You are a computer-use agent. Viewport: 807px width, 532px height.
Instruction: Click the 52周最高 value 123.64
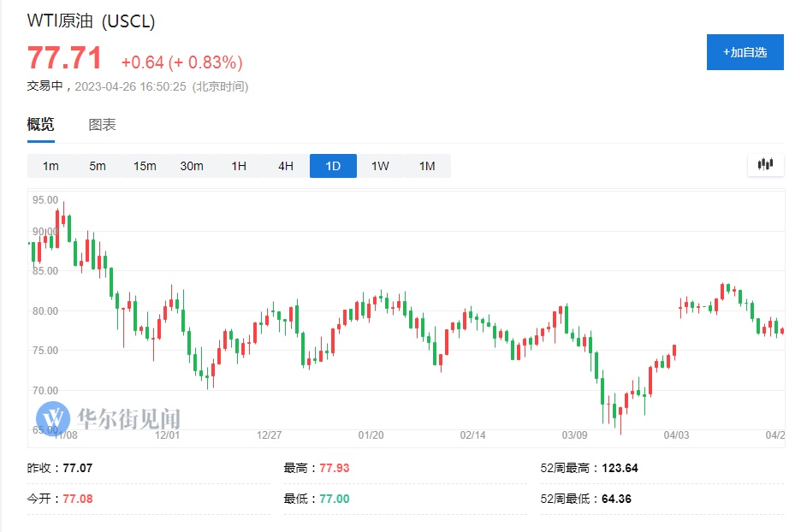pos(614,468)
